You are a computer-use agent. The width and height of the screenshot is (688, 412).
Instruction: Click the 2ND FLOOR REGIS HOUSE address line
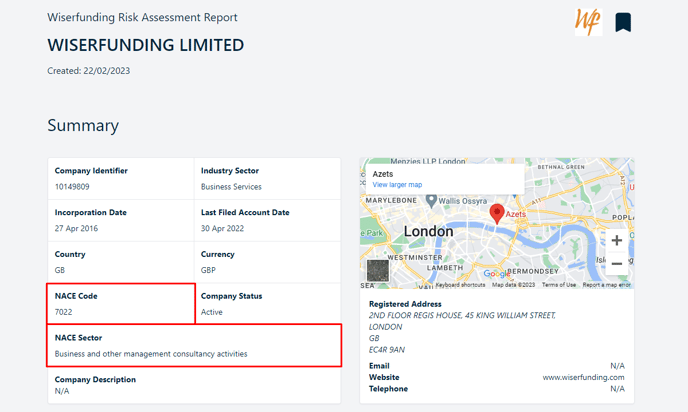coord(462,315)
